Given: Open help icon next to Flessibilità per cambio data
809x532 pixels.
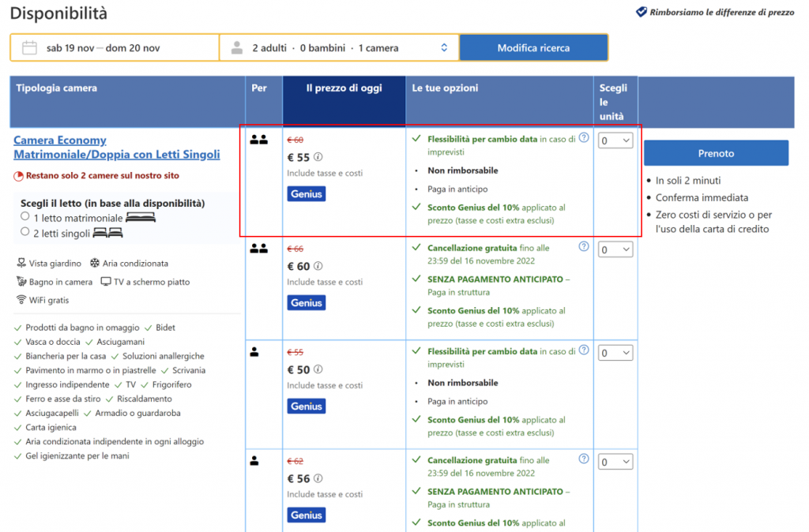Looking at the screenshot, I should [x=584, y=137].
